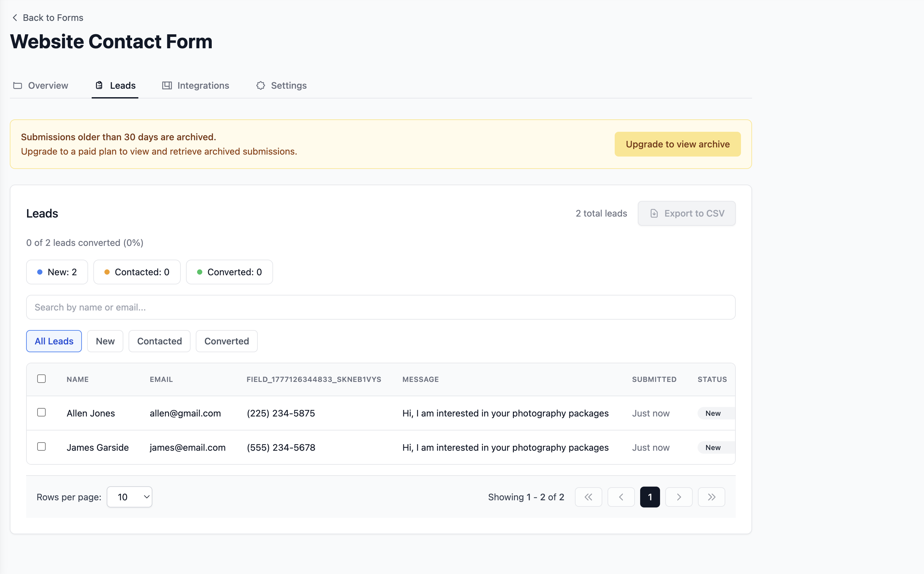Click the Converted filter button

click(x=226, y=341)
